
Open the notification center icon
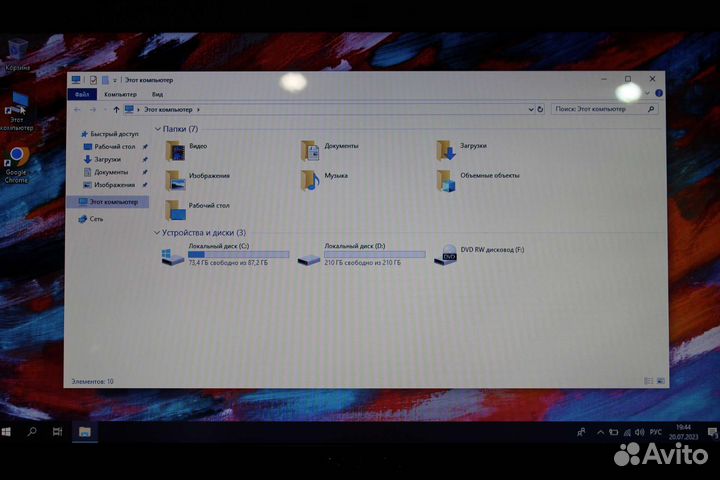713,432
